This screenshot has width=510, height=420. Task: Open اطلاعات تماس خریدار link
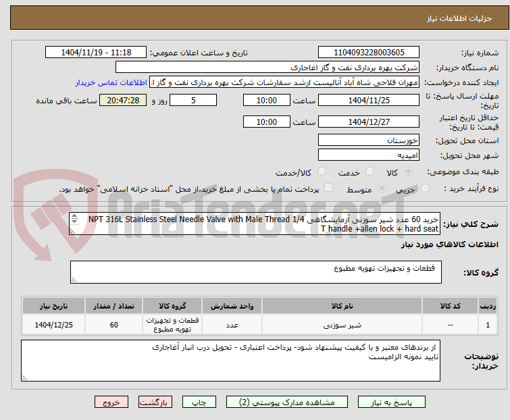[x=111, y=82]
